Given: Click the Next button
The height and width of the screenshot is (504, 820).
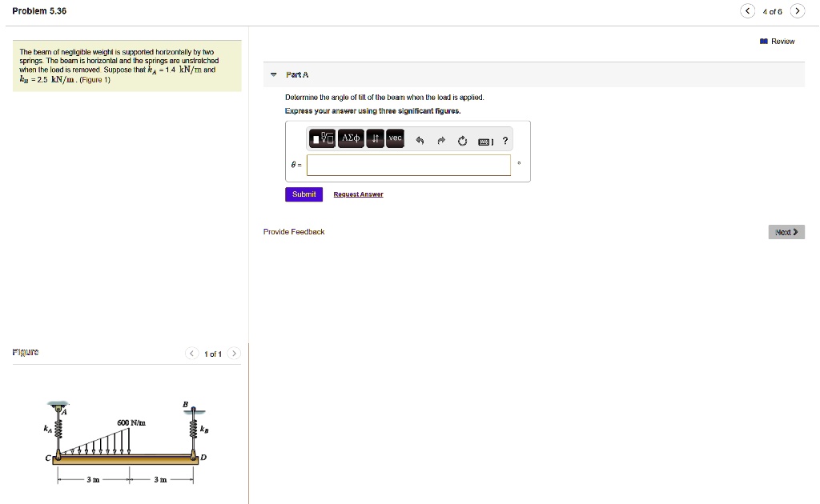Looking at the screenshot, I should pyautogui.click(x=786, y=232).
